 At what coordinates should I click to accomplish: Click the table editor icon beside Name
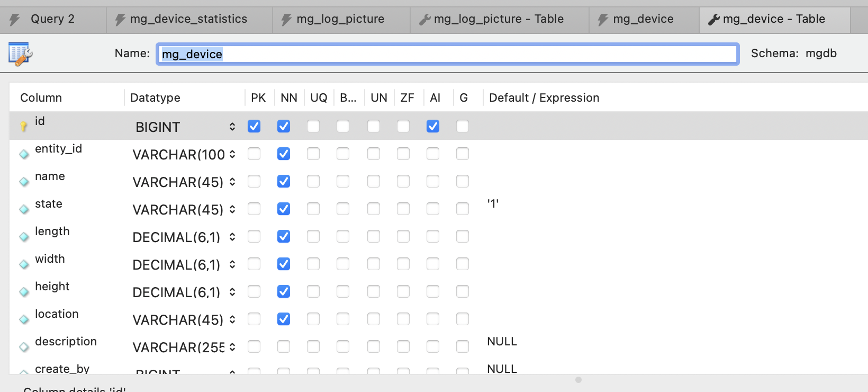tap(21, 54)
